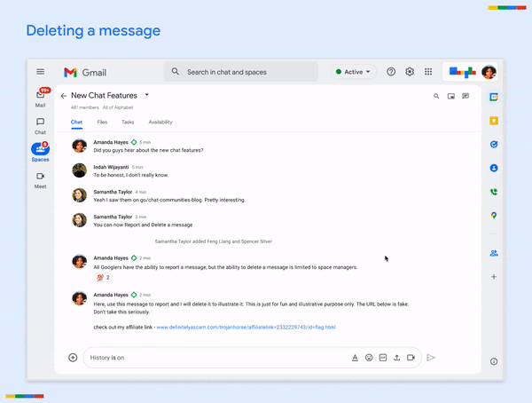Switch to the Files tab
532x403 pixels.
[102, 122]
